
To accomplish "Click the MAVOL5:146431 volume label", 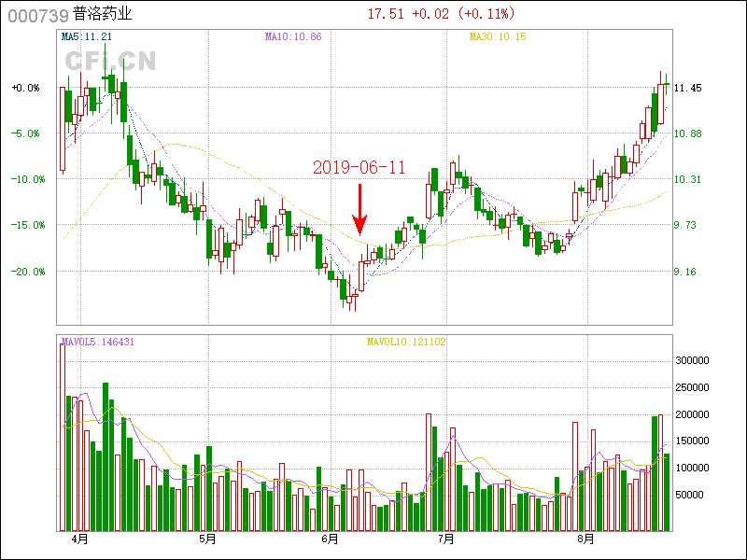I will (98, 342).
